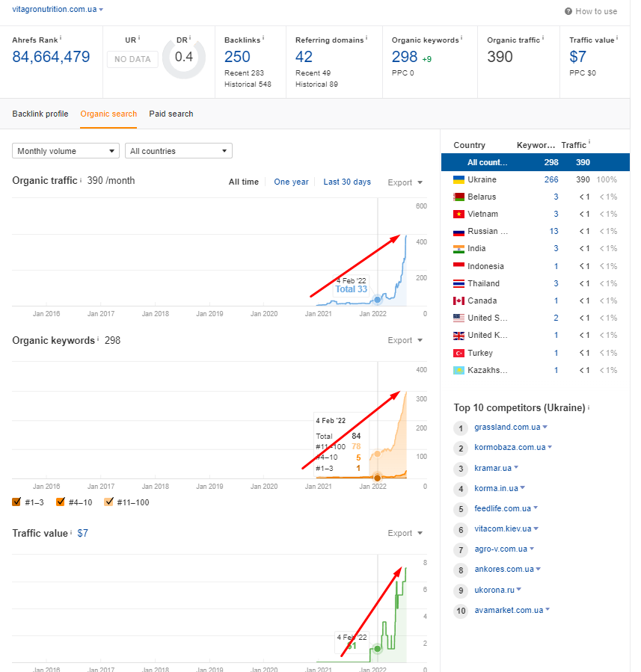Click the United Kingdom flag icon

458,336
